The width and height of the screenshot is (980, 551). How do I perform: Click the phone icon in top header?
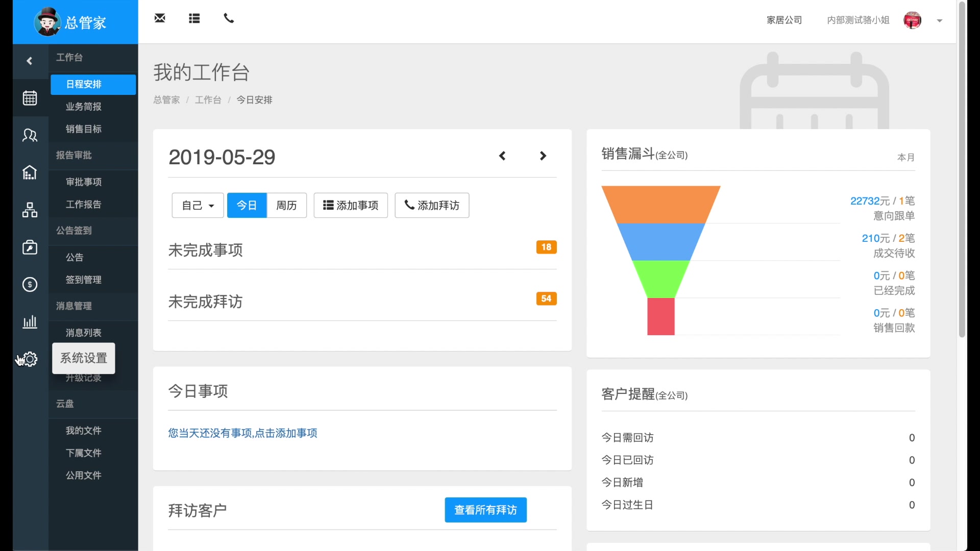[x=229, y=18]
